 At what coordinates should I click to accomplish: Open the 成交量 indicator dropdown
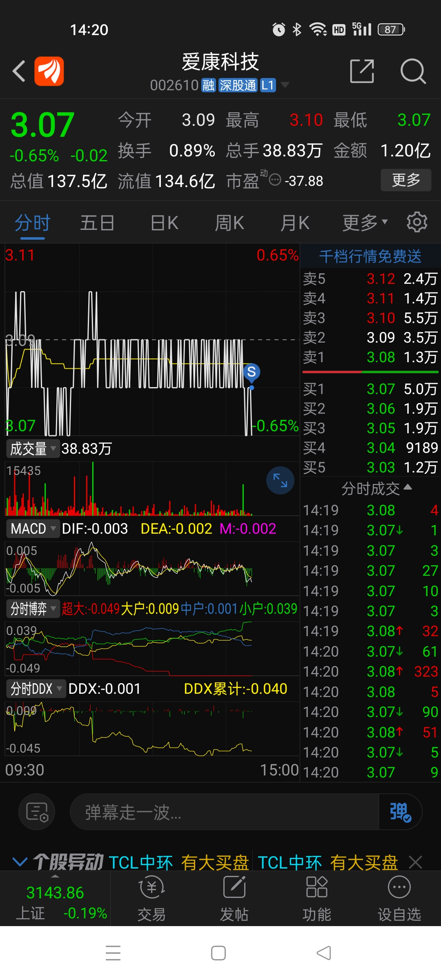click(x=33, y=448)
